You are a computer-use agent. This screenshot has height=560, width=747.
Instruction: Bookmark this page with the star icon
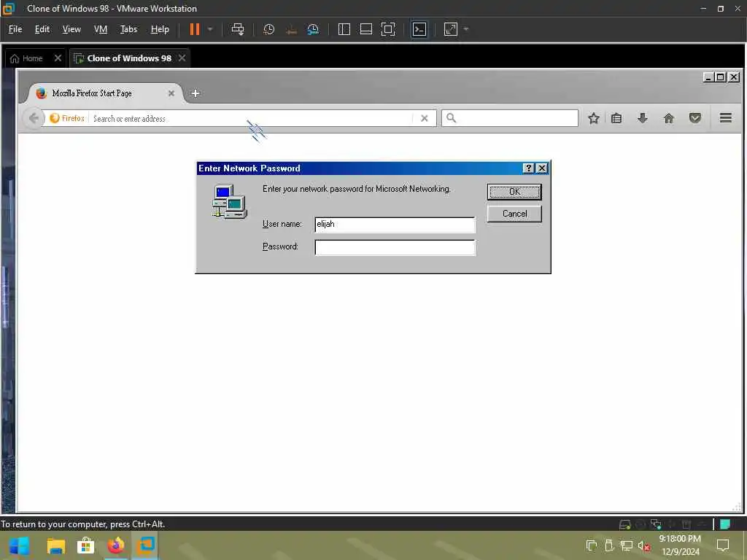click(593, 118)
